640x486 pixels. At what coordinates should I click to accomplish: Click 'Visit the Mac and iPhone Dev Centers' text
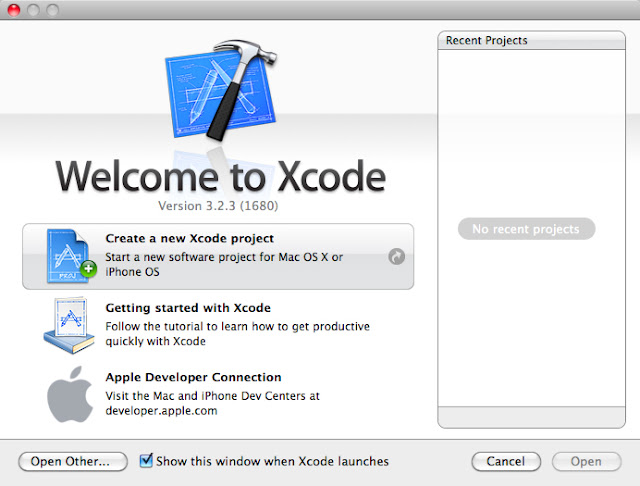[x=212, y=403]
